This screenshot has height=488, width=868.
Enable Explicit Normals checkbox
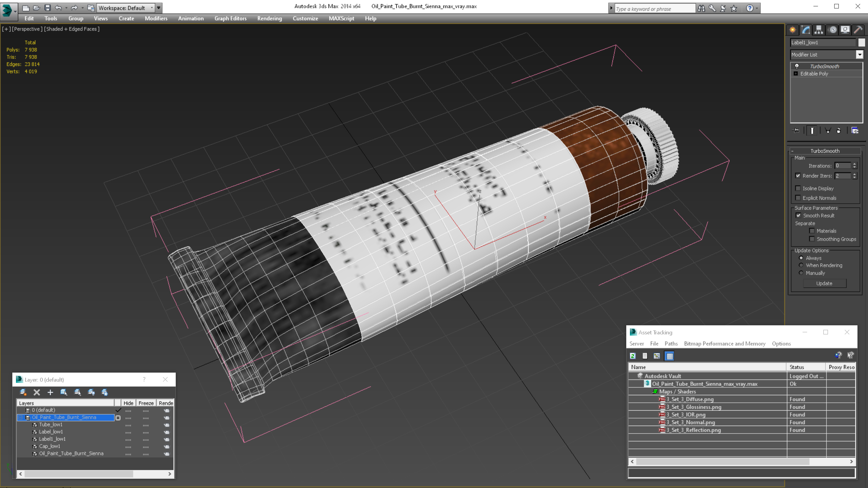[798, 198]
